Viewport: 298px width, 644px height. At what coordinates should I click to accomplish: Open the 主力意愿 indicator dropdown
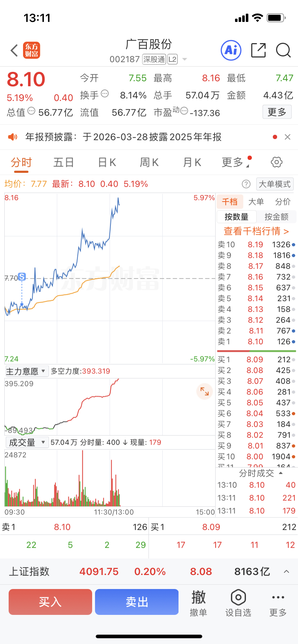pyautogui.click(x=27, y=371)
